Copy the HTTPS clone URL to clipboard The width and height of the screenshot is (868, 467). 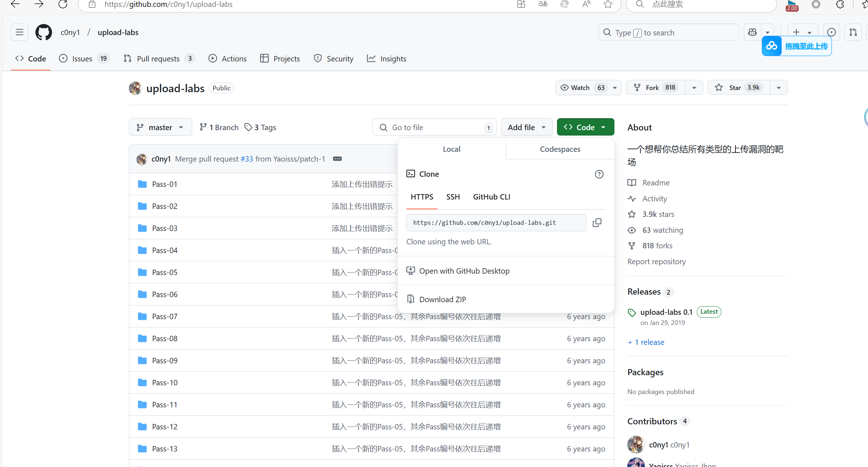click(597, 223)
